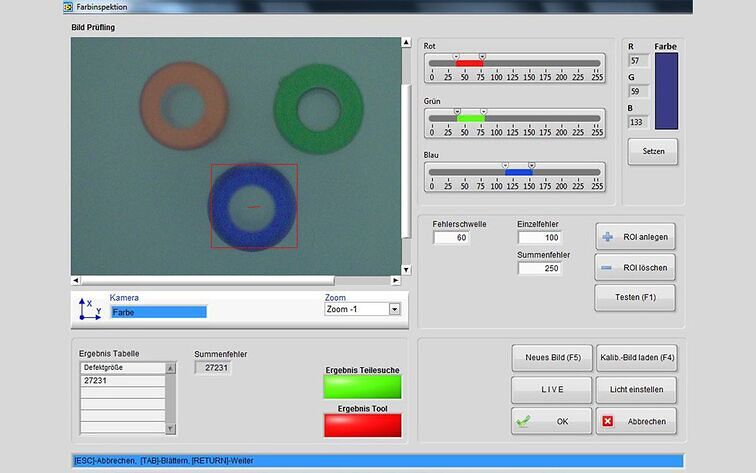
Task: Click the Farbinspektion title bar icon
Action: click(67, 6)
